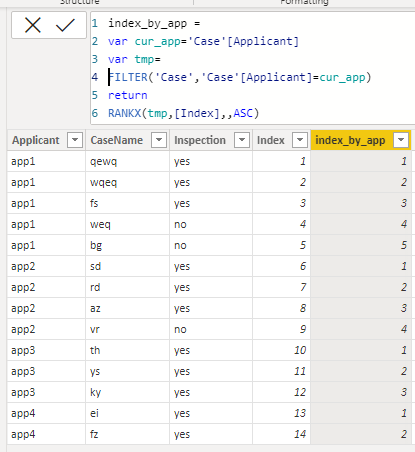Click Index cell with value 14

pos(282,434)
